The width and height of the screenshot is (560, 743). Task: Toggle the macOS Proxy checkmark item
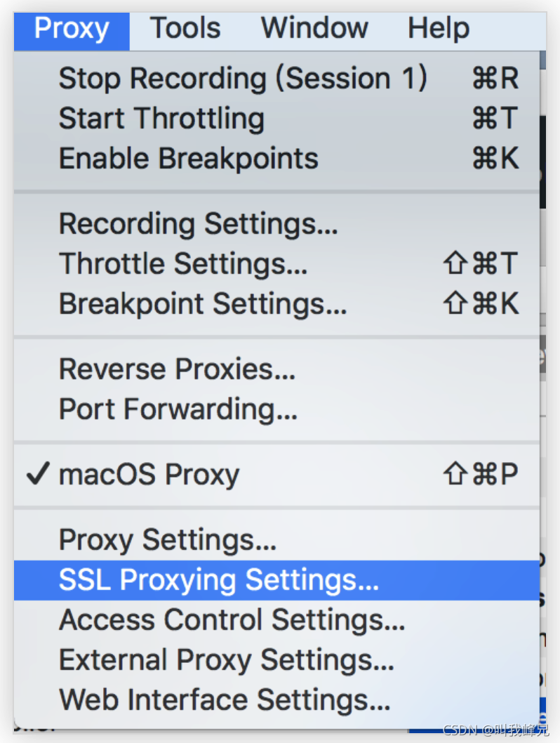pyautogui.click(x=149, y=475)
